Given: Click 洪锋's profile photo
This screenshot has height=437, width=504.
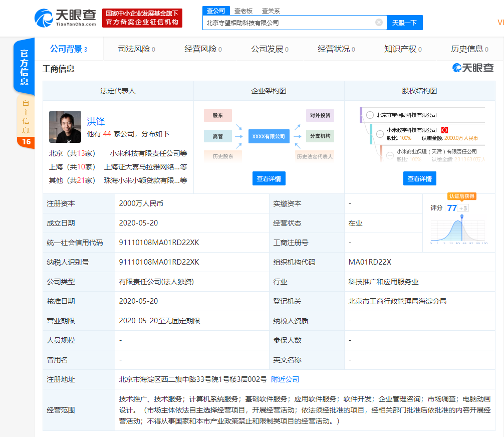Looking at the screenshot, I should point(65,127).
